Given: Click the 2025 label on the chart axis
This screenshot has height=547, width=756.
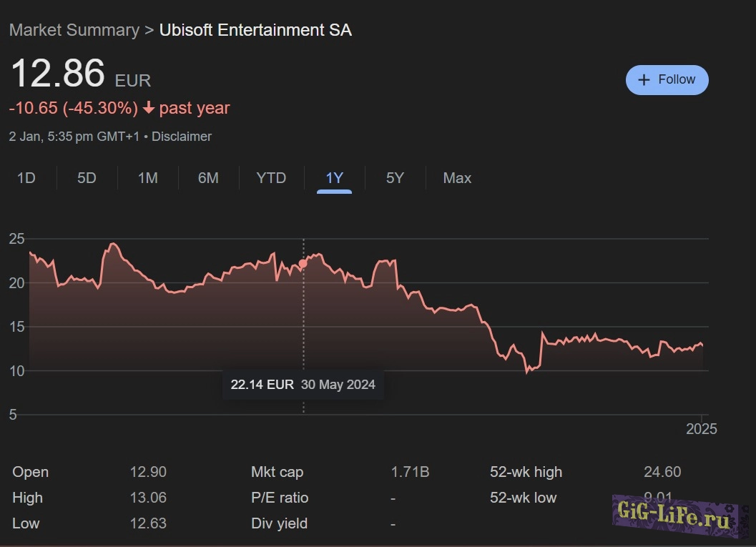Looking at the screenshot, I should tap(701, 429).
